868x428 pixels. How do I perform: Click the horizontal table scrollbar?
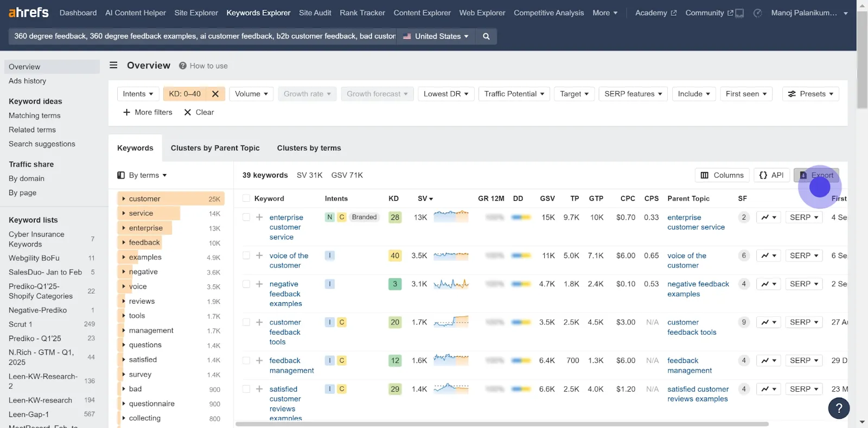502,424
